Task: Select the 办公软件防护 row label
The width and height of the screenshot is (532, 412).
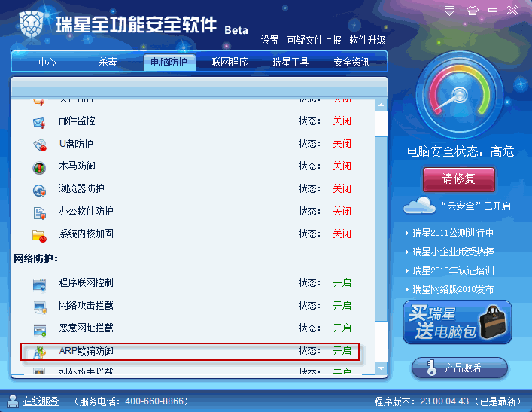Action: coord(87,211)
